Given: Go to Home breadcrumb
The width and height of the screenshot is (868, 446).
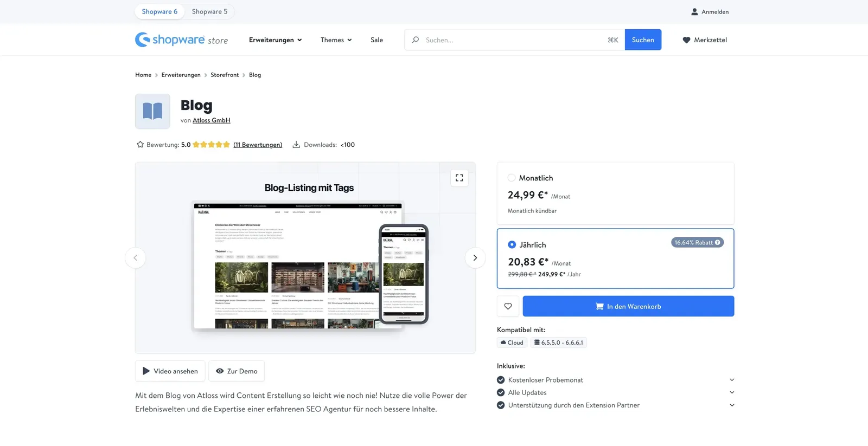Looking at the screenshot, I should [x=143, y=75].
